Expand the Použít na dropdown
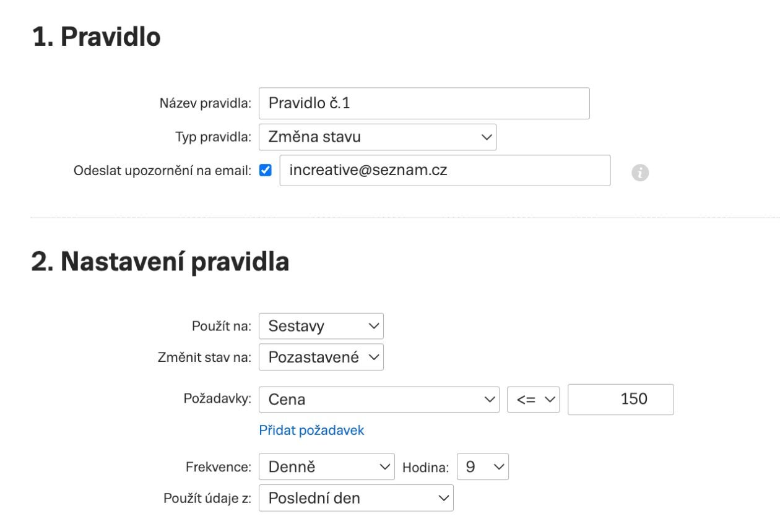This screenshot has height=532, width=780. pos(321,326)
